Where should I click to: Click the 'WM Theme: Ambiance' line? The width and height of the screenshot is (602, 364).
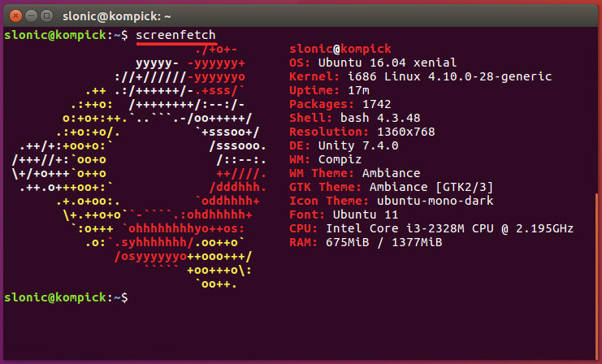(x=355, y=173)
